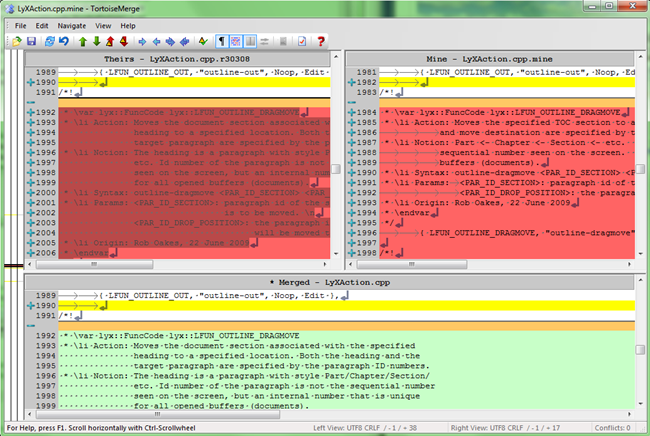
Task: Click 'Left View: UTF8 CRLF' status entry
Action: tap(365, 428)
